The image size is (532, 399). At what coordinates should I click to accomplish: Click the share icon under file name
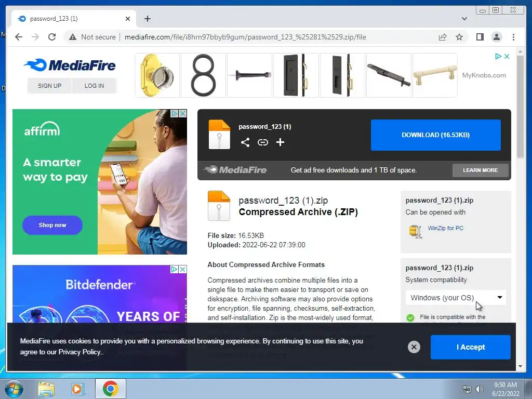[x=245, y=142]
